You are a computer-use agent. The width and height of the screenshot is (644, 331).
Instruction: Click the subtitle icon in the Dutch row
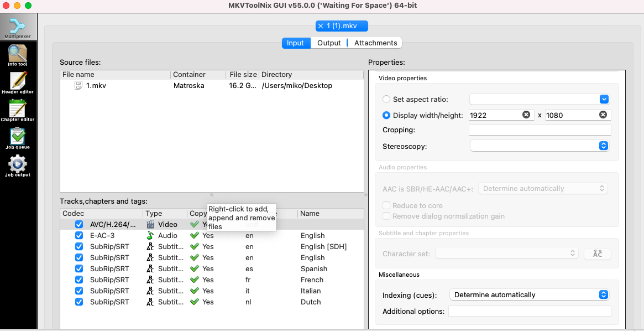150,302
